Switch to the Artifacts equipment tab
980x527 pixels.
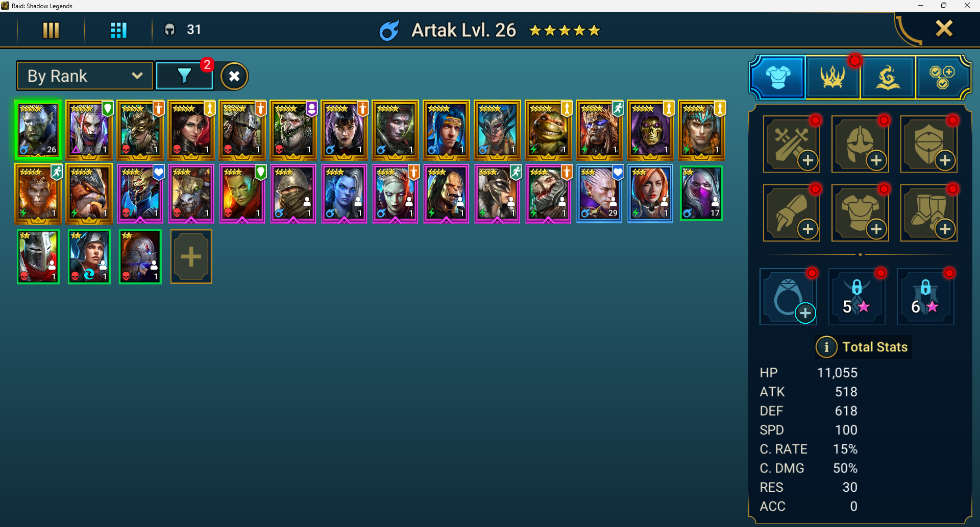point(777,78)
